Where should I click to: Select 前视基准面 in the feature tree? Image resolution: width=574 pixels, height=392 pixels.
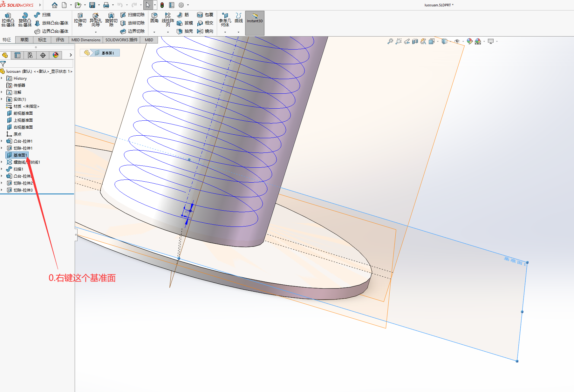click(x=20, y=113)
